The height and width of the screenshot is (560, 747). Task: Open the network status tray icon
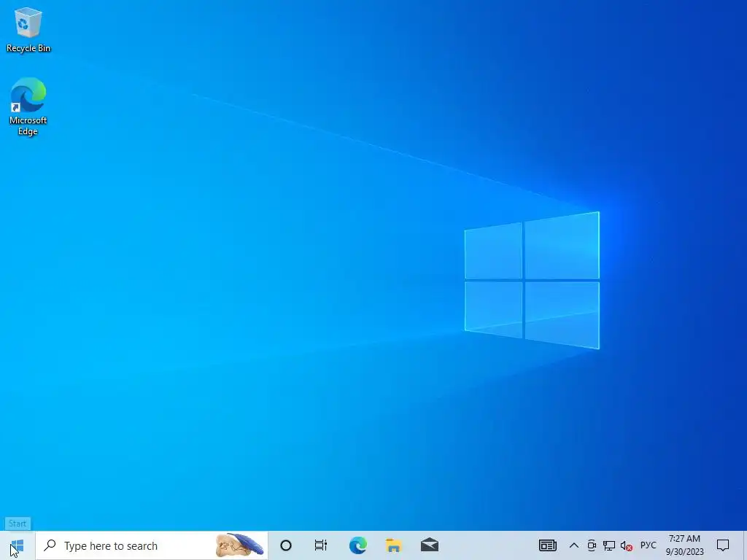click(x=609, y=545)
